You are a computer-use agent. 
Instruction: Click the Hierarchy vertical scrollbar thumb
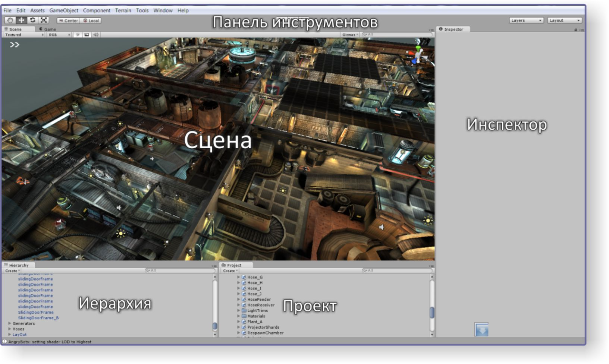click(215, 326)
